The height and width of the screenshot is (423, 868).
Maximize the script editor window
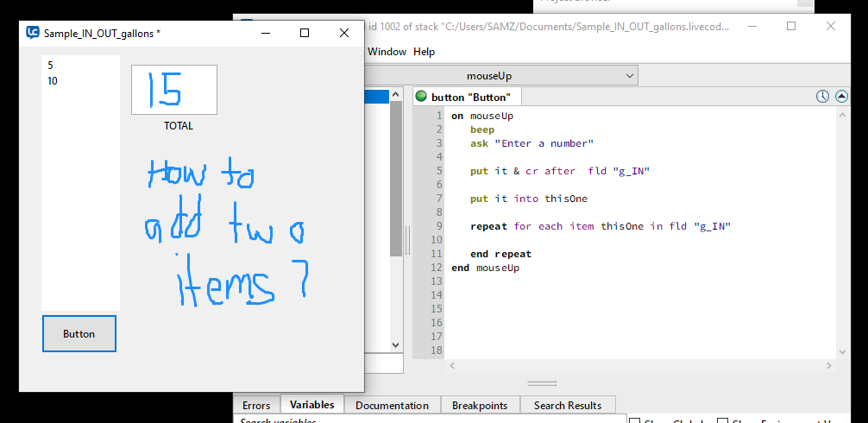[791, 26]
